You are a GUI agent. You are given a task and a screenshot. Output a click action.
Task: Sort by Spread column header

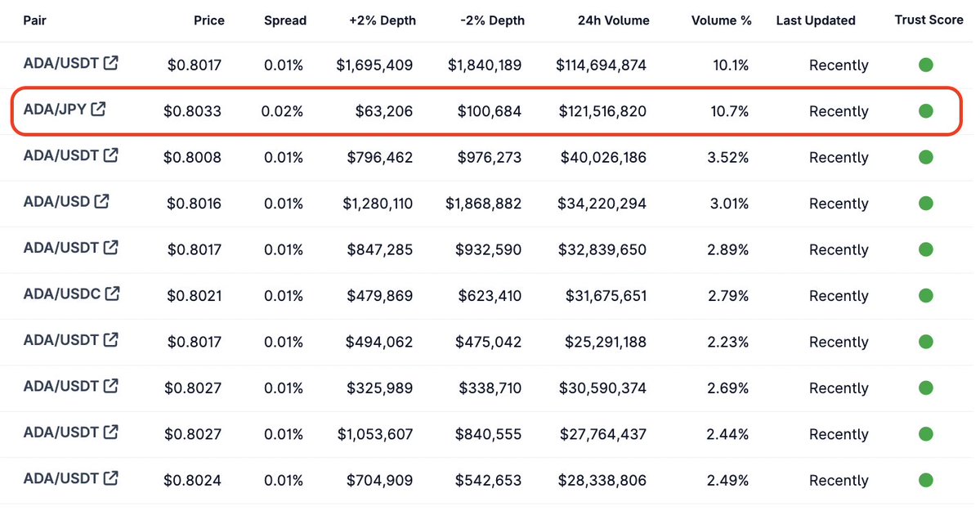tap(285, 20)
